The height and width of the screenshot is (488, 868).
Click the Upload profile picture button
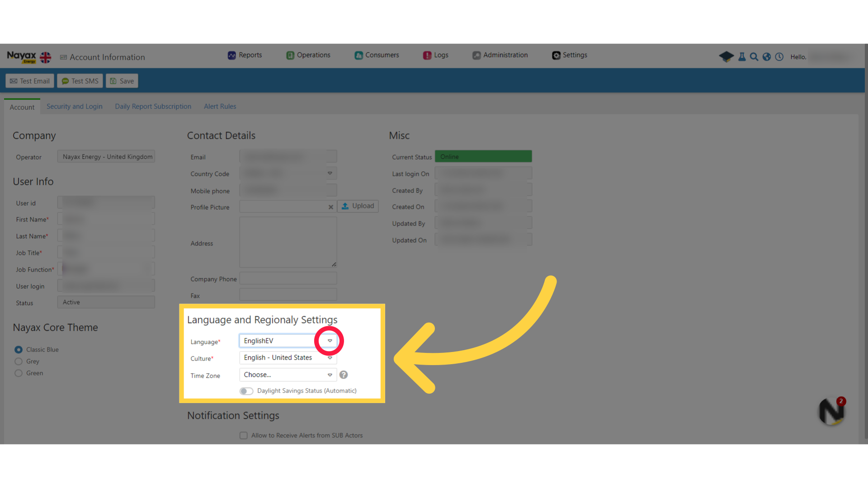358,206
